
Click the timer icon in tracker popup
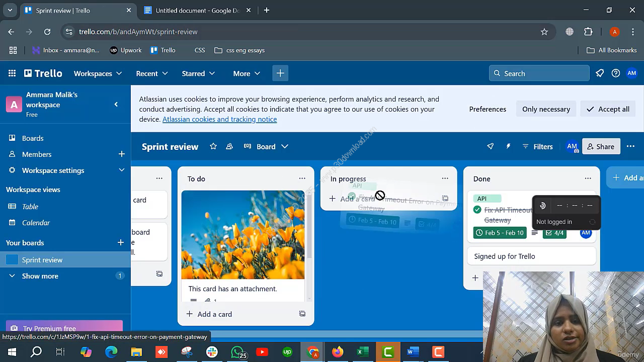[x=542, y=206]
